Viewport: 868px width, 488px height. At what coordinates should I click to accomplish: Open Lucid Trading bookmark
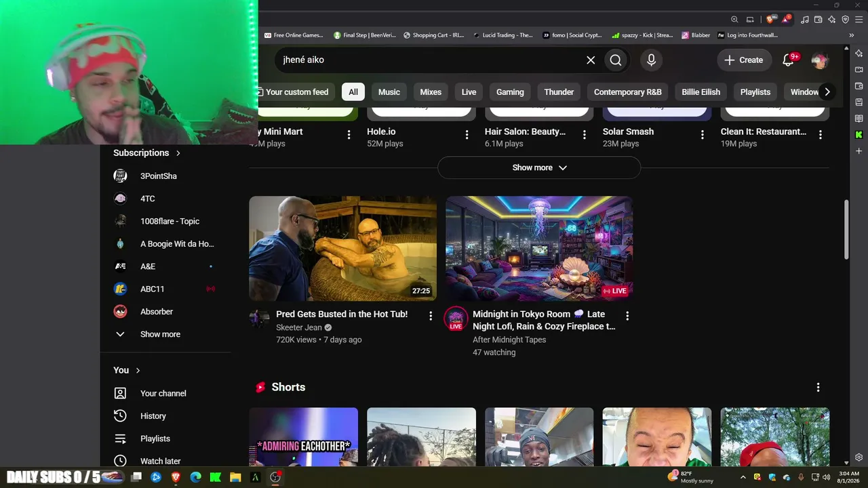tap(503, 35)
